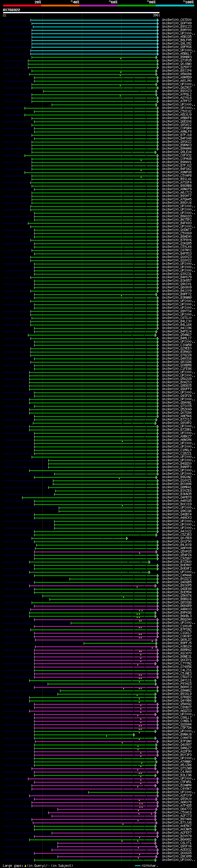
Task: Select UniRef100_C0PQR4 label
Action: coord(176,128)
